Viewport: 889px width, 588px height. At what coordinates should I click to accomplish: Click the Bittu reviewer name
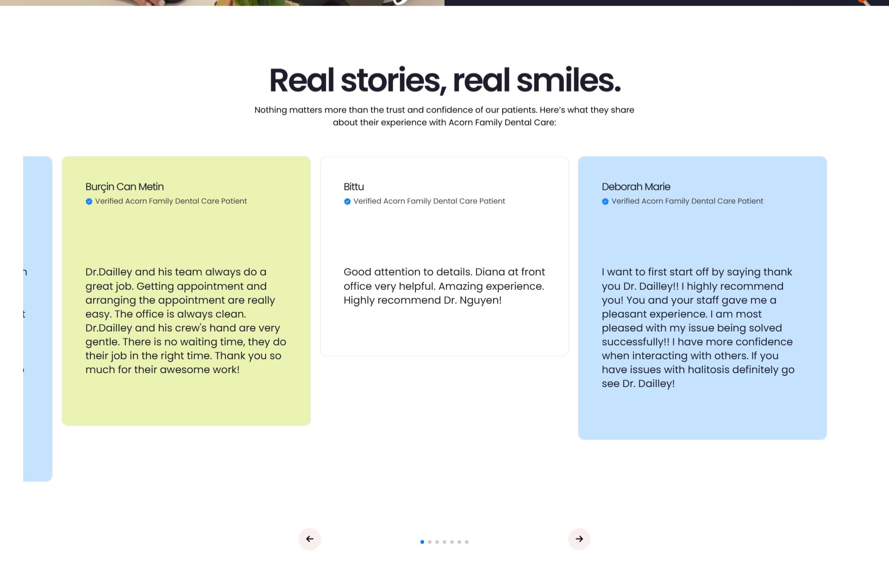pyautogui.click(x=354, y=187)
